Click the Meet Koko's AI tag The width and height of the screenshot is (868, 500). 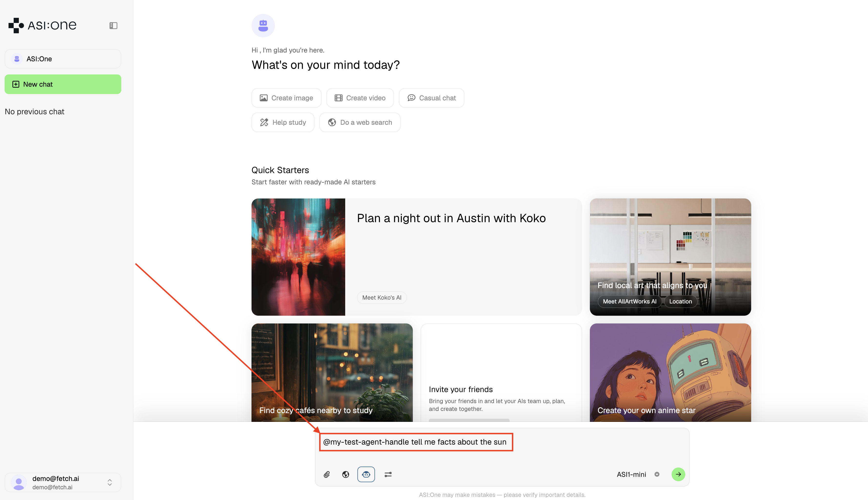click(382, 297)
